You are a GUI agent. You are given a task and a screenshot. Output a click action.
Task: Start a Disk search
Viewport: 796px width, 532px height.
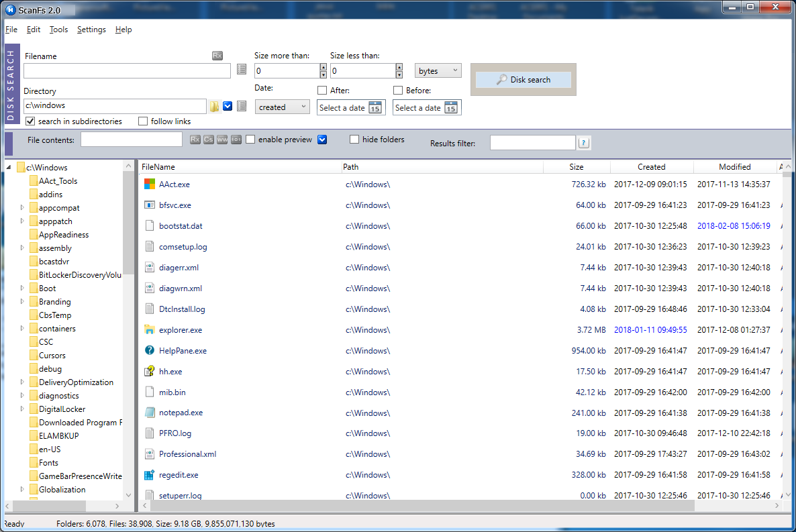click(x=523, y=79)
